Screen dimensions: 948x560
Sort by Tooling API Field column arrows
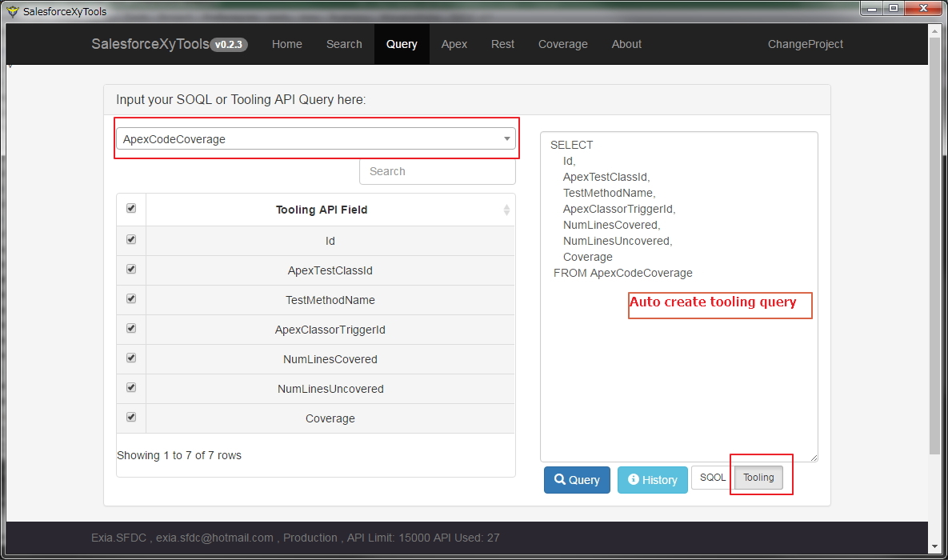tap(506, 210)
